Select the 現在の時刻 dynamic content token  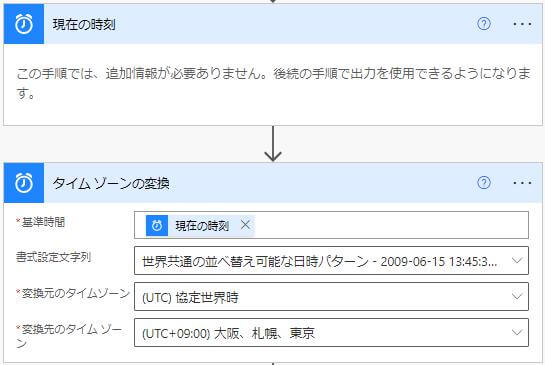click(202, 226)
